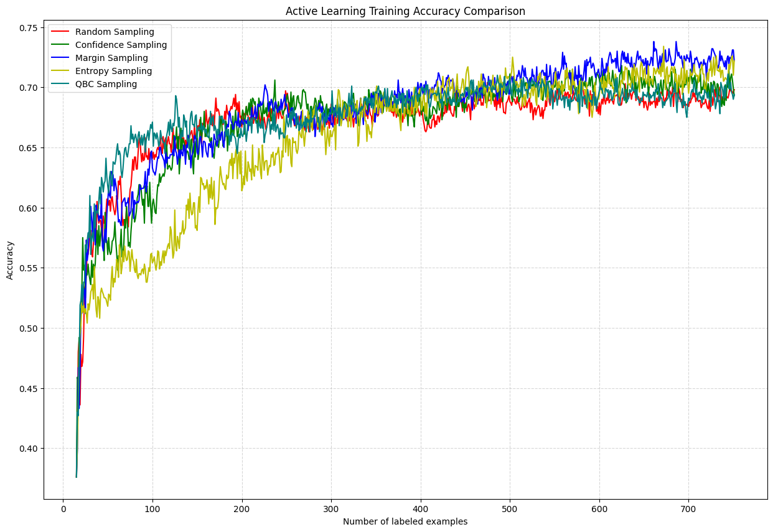Screen dimensions: 773x532
Task: Click the 'Accuracy' y-axis label
Action: pyautogui.click(x=10, y=259)
